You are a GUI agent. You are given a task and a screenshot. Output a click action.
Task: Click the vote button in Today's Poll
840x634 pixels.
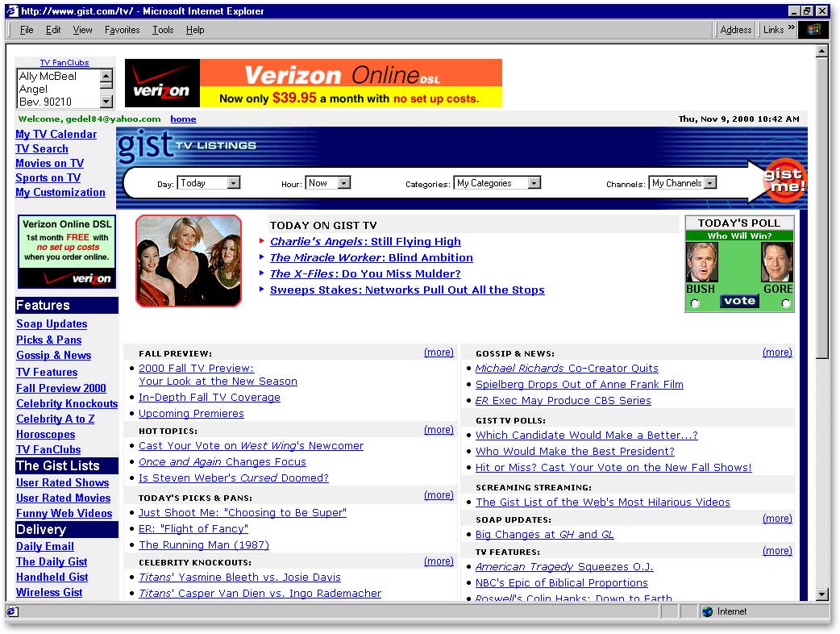click(x=739, y=301)
